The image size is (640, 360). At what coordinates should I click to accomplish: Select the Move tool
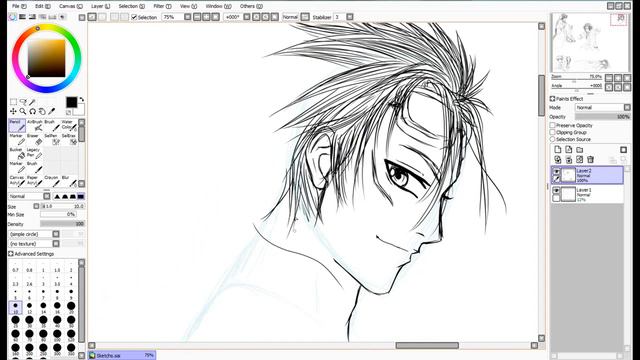pyautogui.click(x=13, y=111)
